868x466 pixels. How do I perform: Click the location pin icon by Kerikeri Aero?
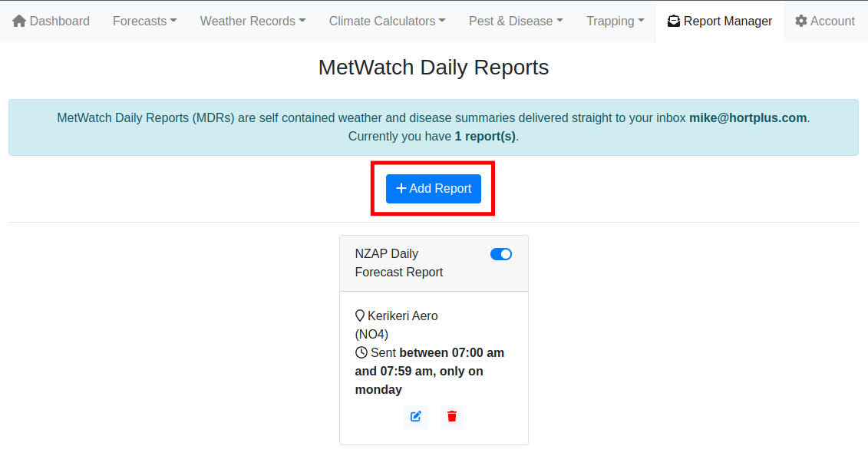360,316
